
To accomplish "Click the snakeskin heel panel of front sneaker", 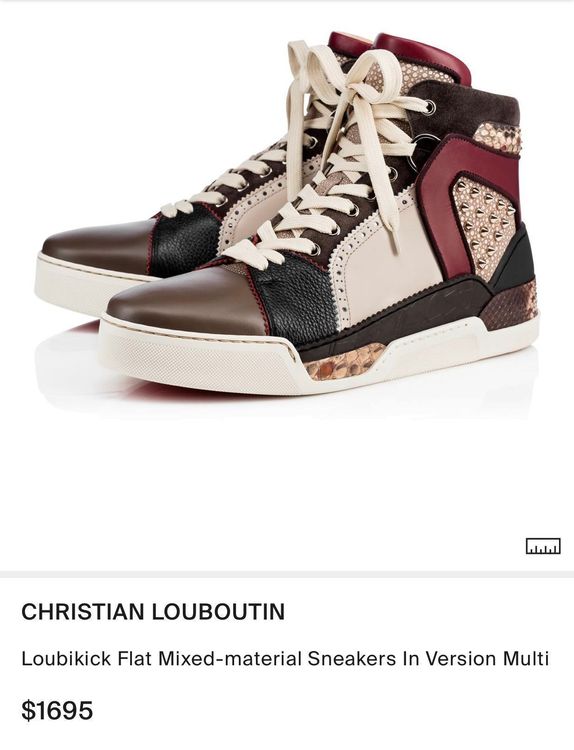I will (509, 306).
